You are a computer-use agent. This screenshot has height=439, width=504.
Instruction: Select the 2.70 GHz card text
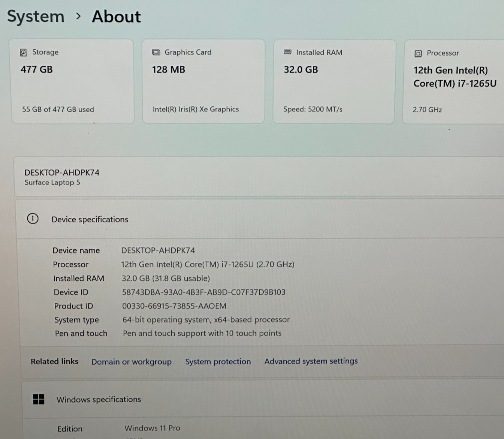click(x=427, y=110)
